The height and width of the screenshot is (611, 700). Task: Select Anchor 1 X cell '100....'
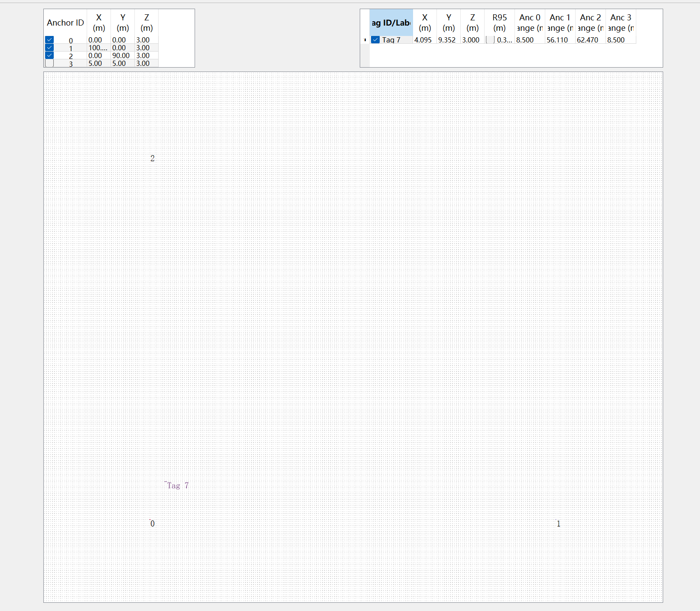pyautogui.click(x=99, y=48)
